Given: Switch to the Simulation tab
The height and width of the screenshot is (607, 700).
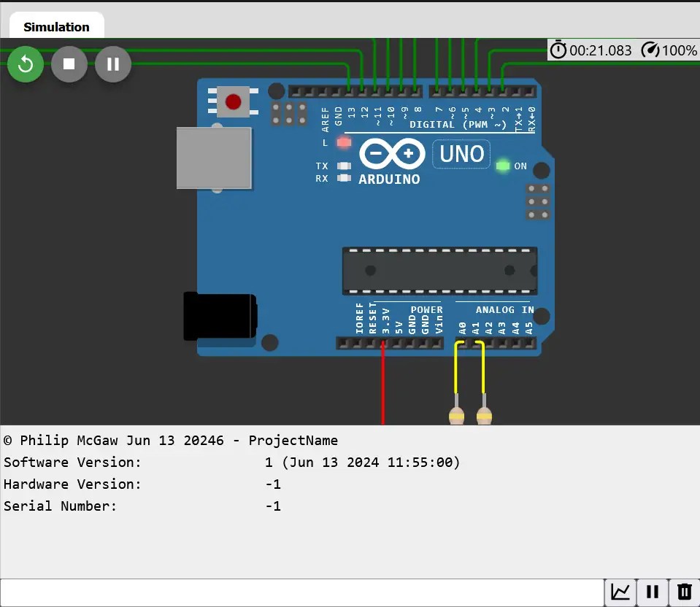Looking at the screenshot, I should pyautogui.click(x=57, y=27).
